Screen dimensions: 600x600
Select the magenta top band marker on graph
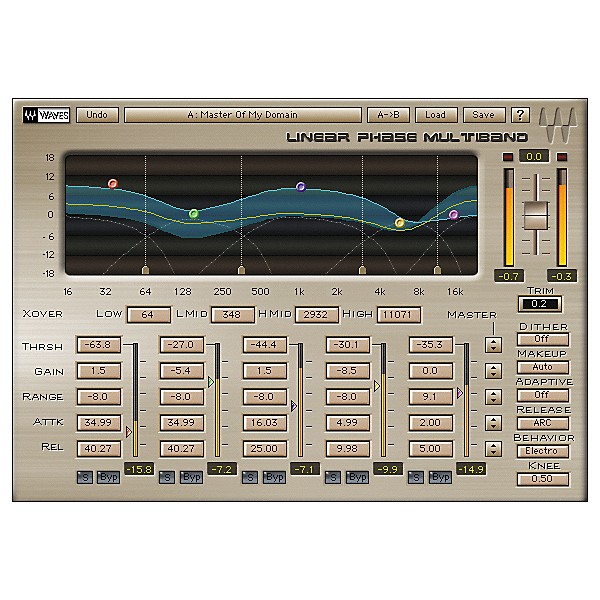point(453,215)
